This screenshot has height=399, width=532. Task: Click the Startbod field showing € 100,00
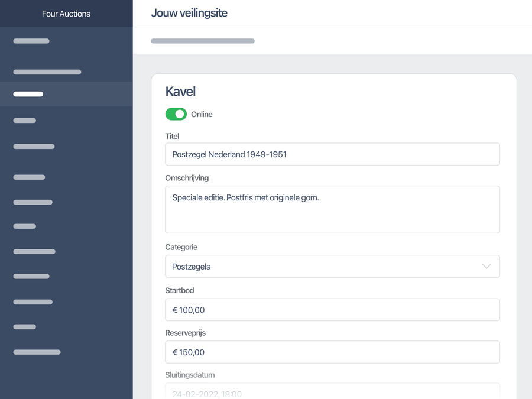(x=332, y=310)
